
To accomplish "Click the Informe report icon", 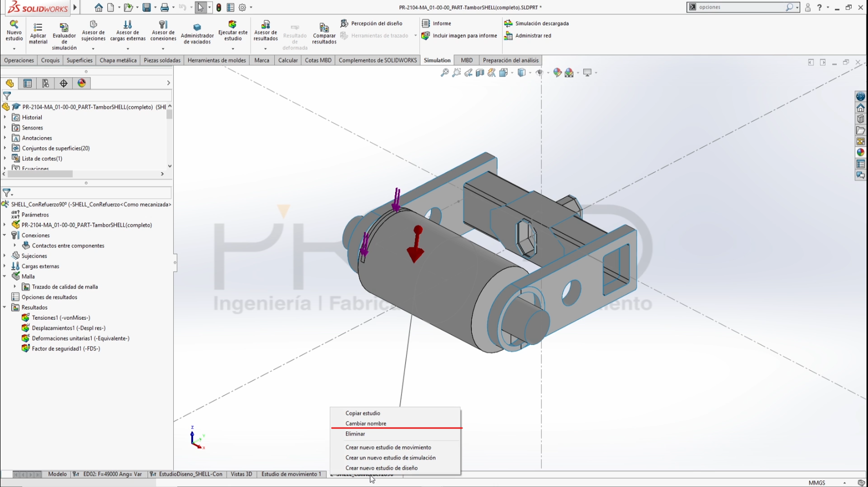I will [425, 23].
